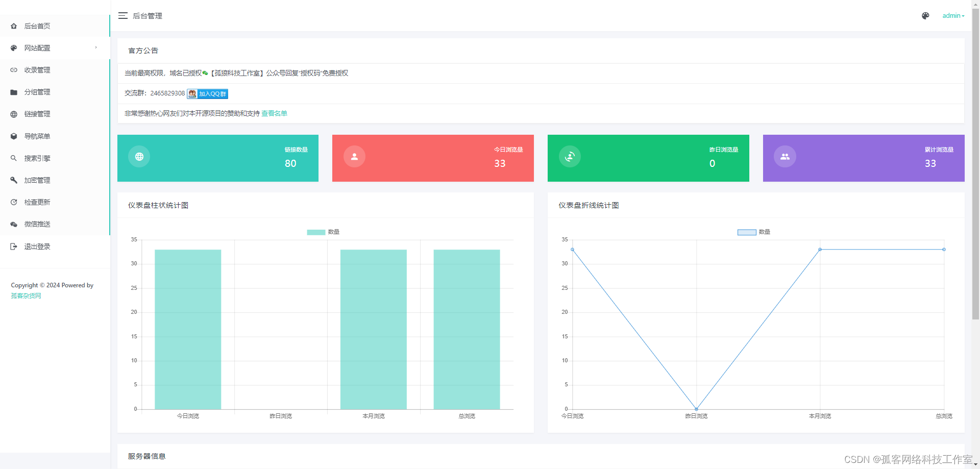The height and width of the screenshot is (469, 980).
Task: Click the key icon beside 加密管理
Action: coord(14,180)
